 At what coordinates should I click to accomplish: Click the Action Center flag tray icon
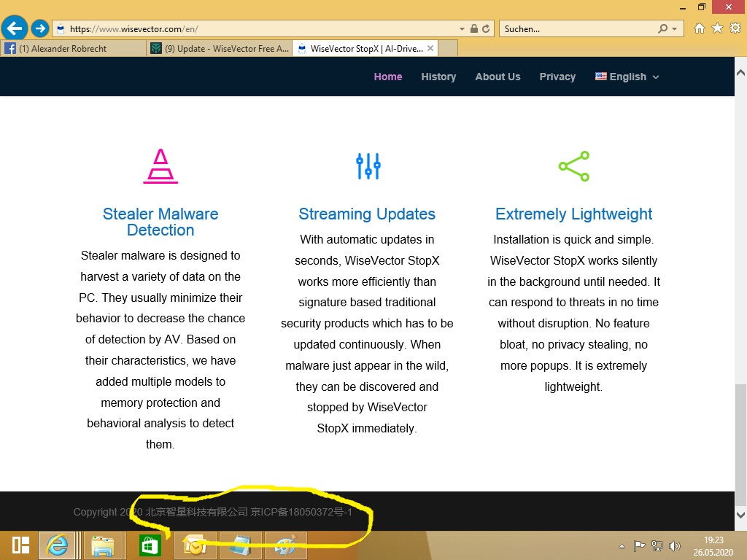tap(639, 545)
